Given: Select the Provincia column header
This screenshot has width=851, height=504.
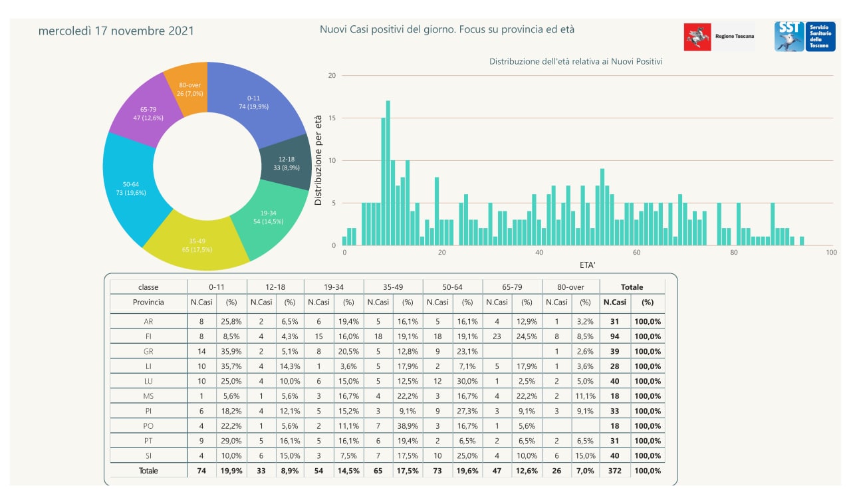Looking at the screenshot, I should [148, 302].
